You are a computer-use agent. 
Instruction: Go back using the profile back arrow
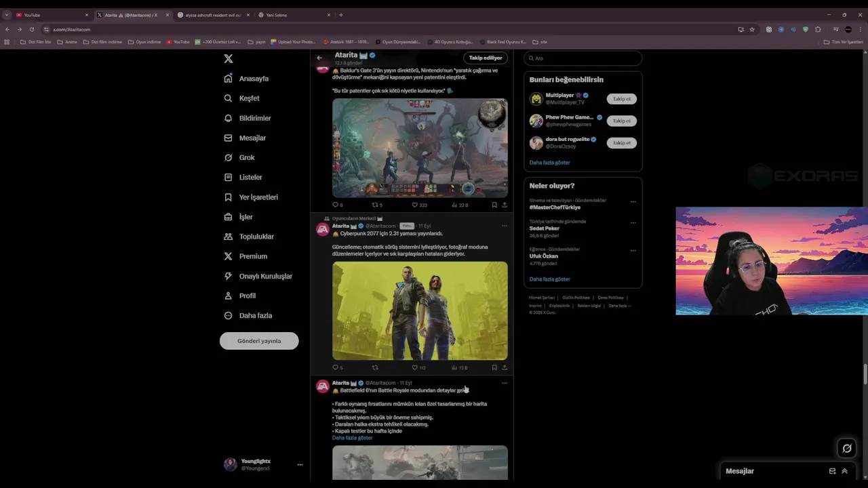pyautogui.click(x=319, y=58)
